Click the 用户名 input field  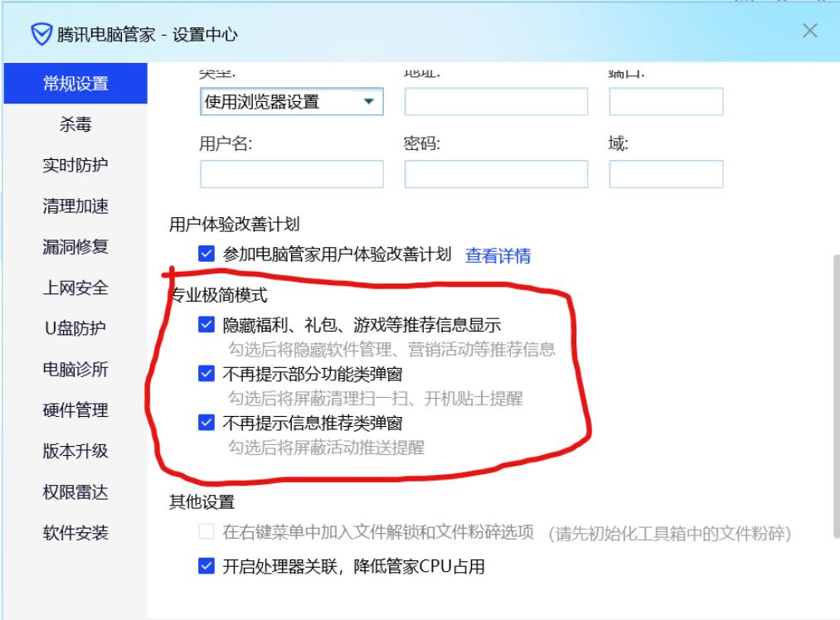290,174
